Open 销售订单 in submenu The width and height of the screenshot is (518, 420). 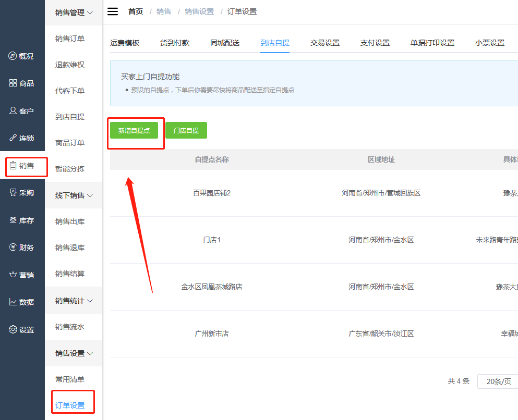point(70,39)
